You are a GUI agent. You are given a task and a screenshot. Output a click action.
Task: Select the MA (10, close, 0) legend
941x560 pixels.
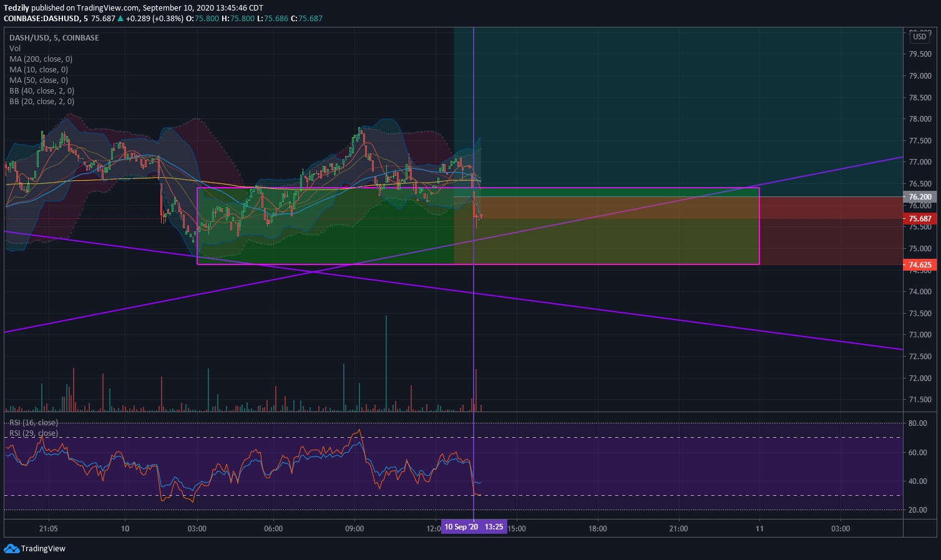(39, 70)
